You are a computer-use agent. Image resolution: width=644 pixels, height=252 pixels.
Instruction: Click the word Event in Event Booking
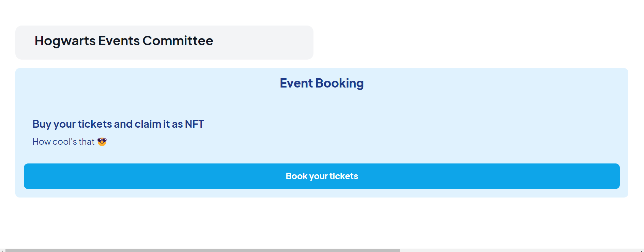click(296, 83)
